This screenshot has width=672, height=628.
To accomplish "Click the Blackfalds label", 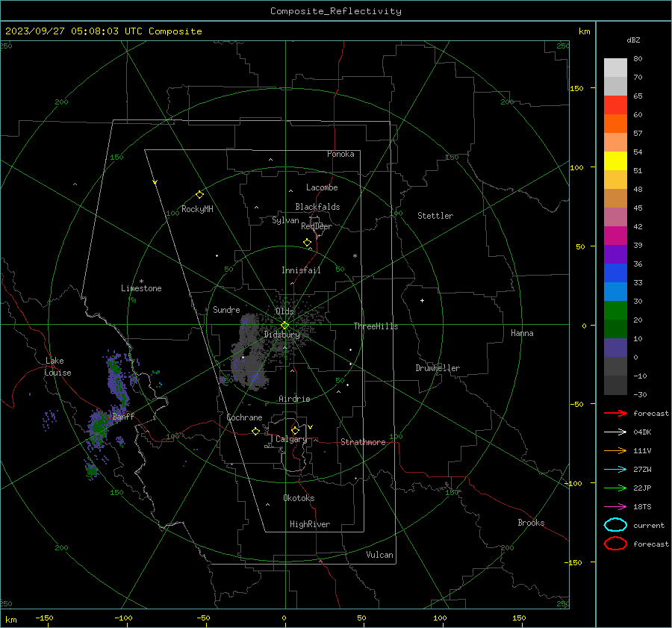I will point(317,207).
